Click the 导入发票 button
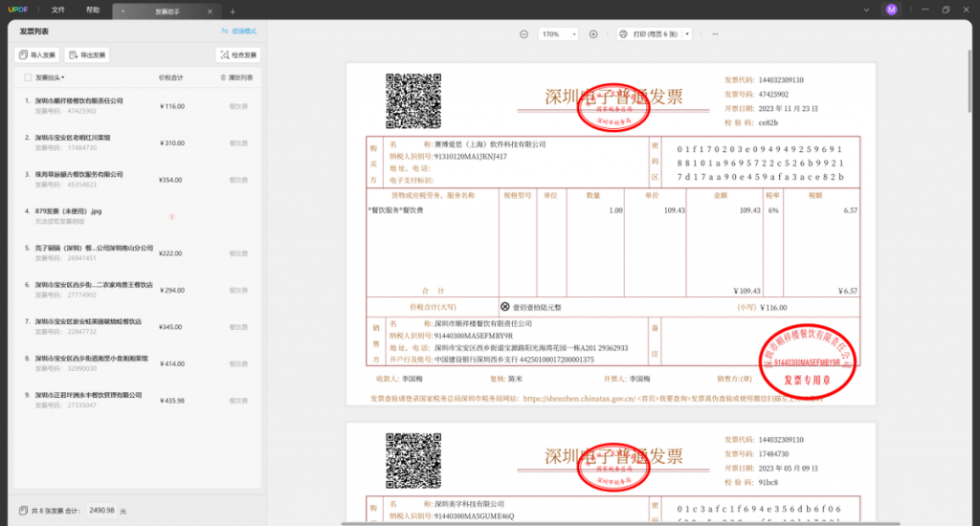The image size is (980, 526). click(37, 55)
